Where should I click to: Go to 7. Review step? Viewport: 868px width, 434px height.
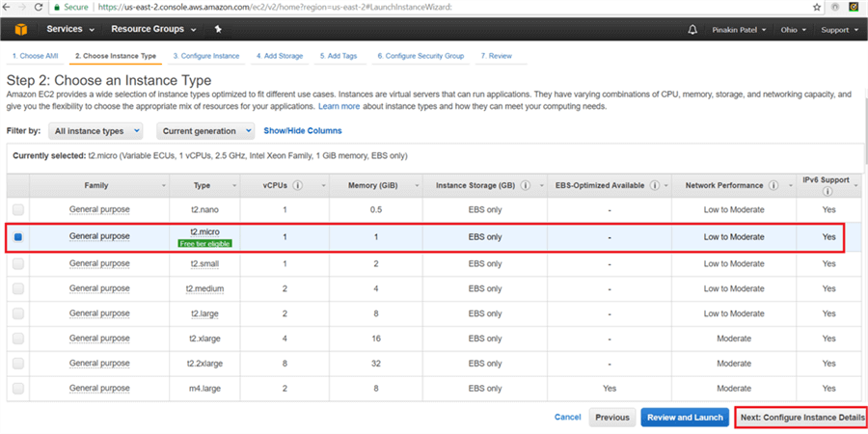click(497, 56)
